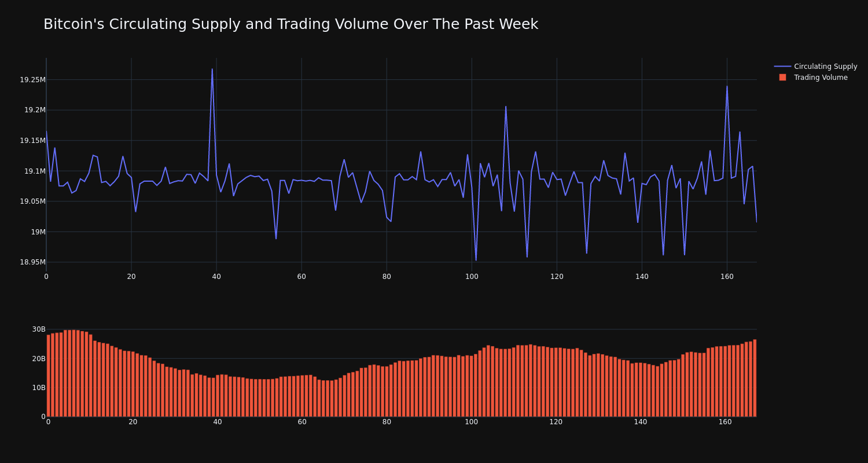Click the last trading volume bar
868x463 pixels.
point(755,378)
